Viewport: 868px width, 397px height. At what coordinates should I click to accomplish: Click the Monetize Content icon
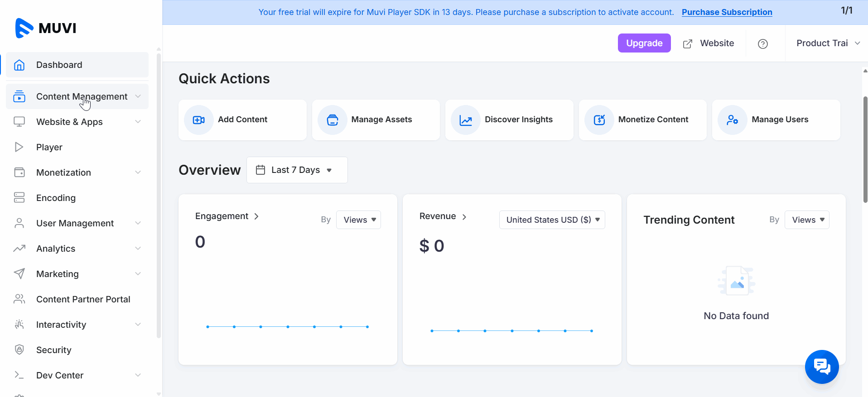[x=599, y=120]
